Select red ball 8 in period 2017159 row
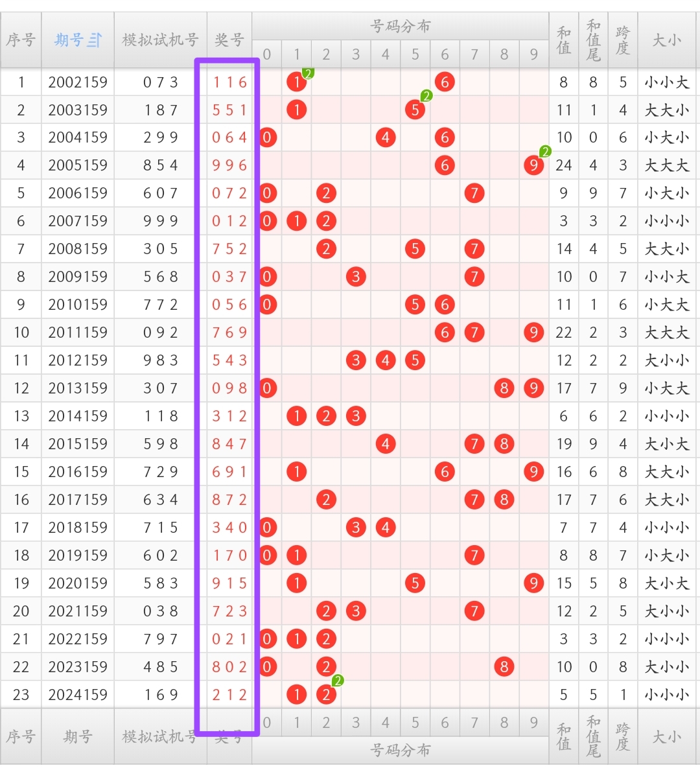This screenshot has width=700, height=772. 504,499
